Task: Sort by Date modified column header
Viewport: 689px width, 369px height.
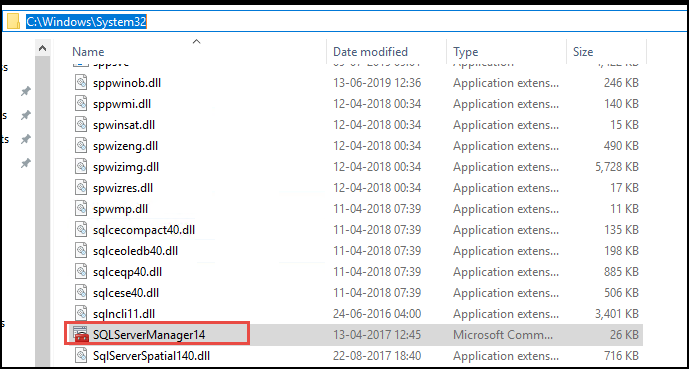Action: click(x=370, y=52)
